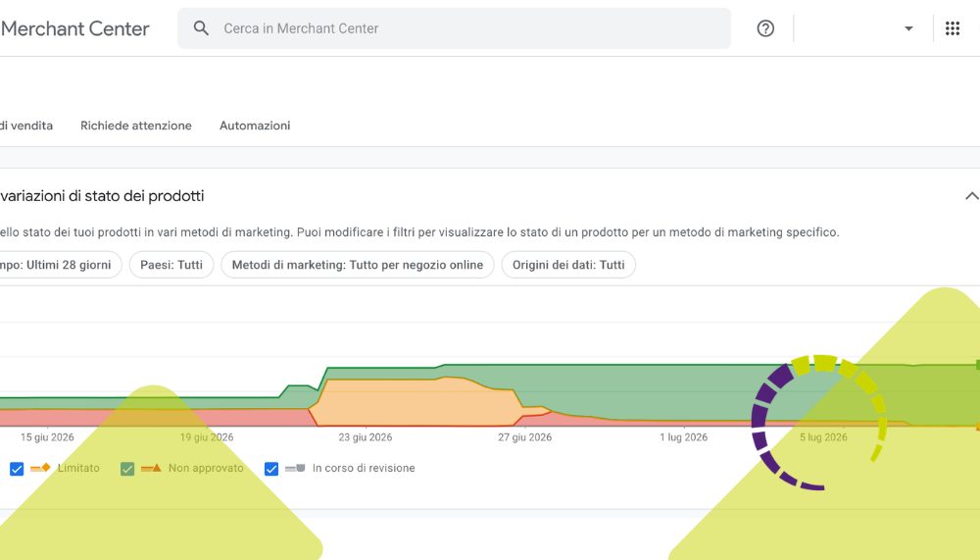
Task: Click the In corso di revisione label
Action: coord(364,468)
